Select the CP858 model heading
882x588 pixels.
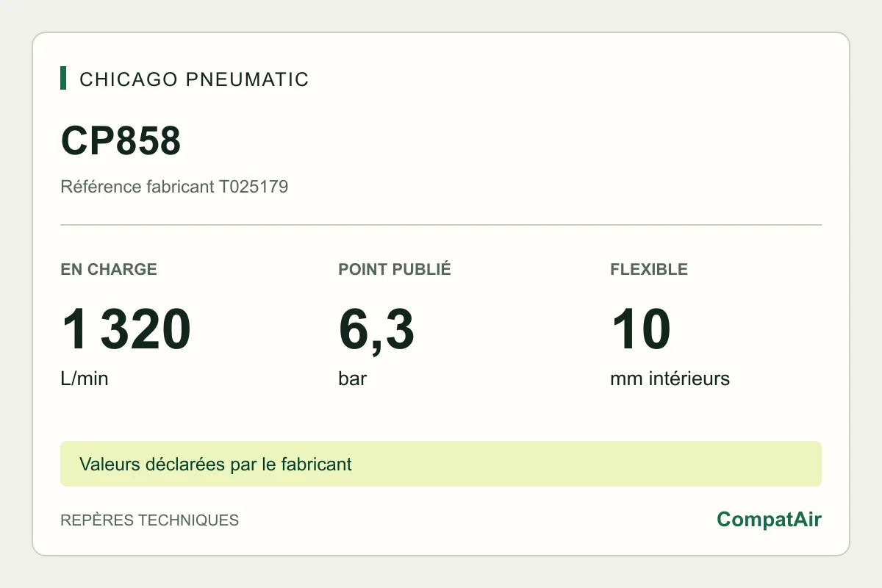pyautogui.click(x=121, y=141)
